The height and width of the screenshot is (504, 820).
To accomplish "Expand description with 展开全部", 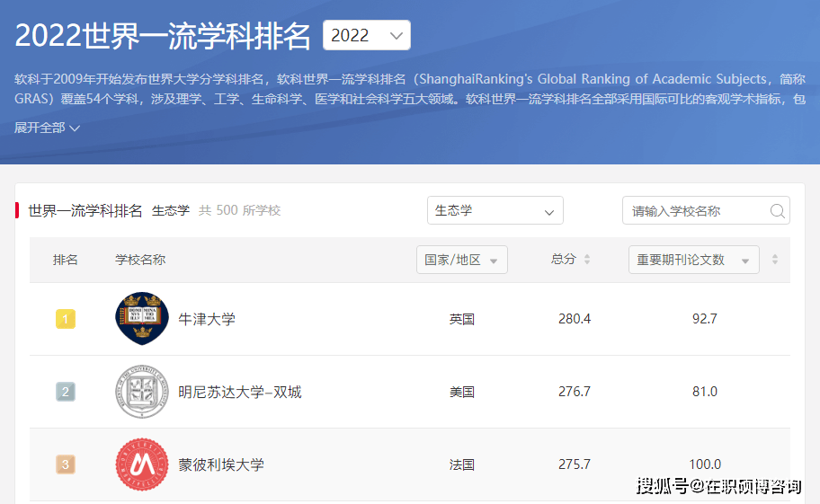I will (48, 128).
